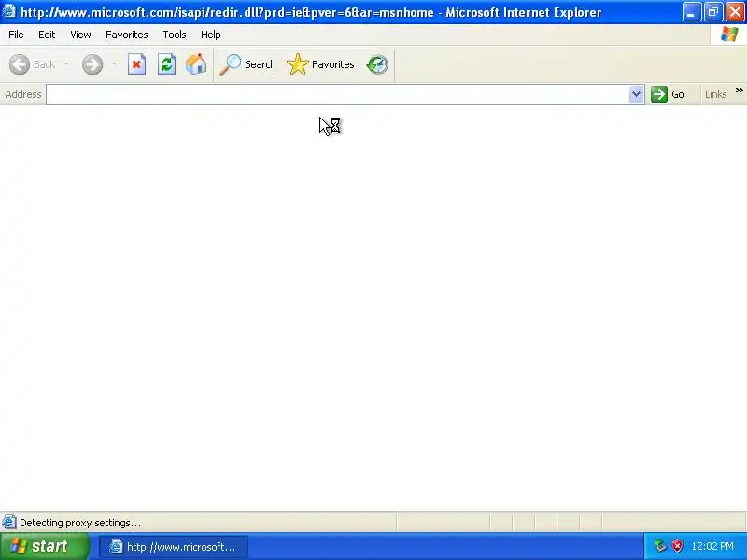Open the Search pane
This screenshot has width=747, height=560.
pyautogui.click(x=247, y=64)
